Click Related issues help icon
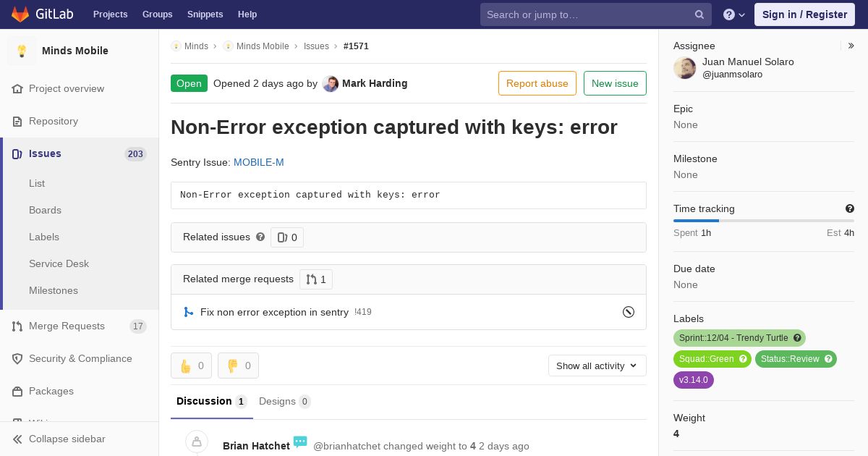 (260, 237)
